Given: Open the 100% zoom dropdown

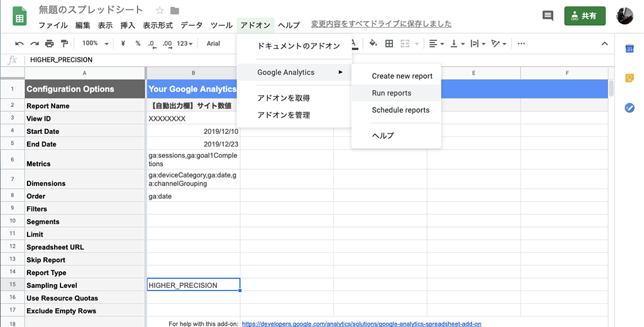Looking at the screenshot, I should 96,43.
